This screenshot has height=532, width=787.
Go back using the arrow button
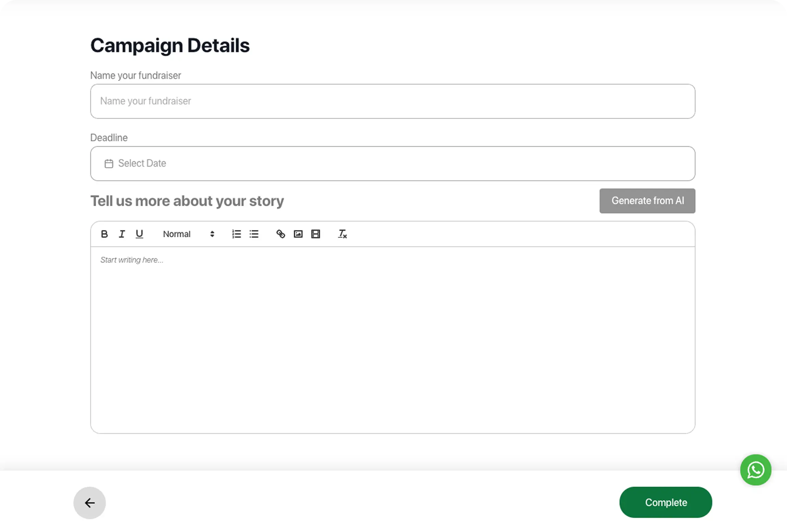click(89, 503)
